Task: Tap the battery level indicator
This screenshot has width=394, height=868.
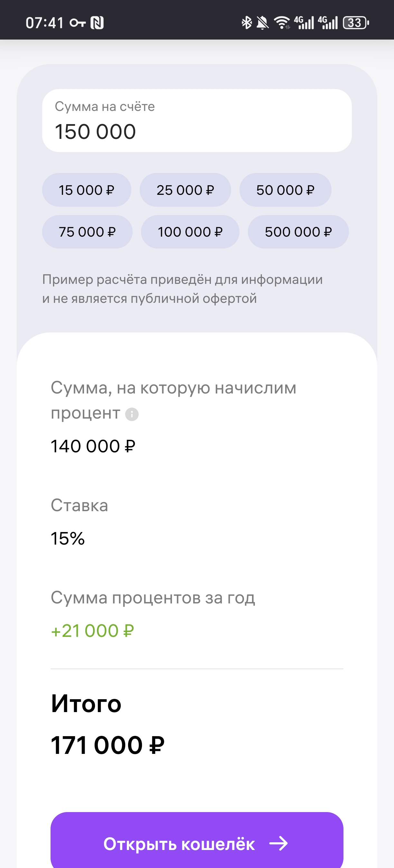Action: click(356, 23)
